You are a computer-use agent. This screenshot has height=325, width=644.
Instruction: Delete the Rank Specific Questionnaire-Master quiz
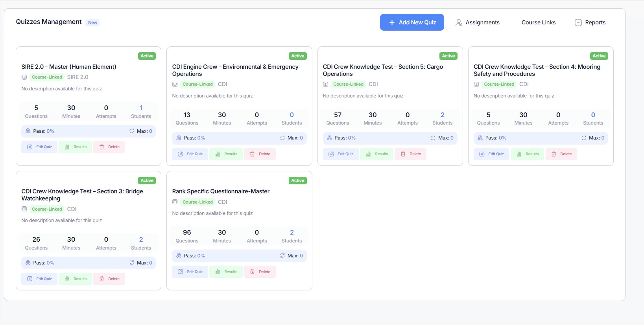pyautogui.click(x=260, y=272)
